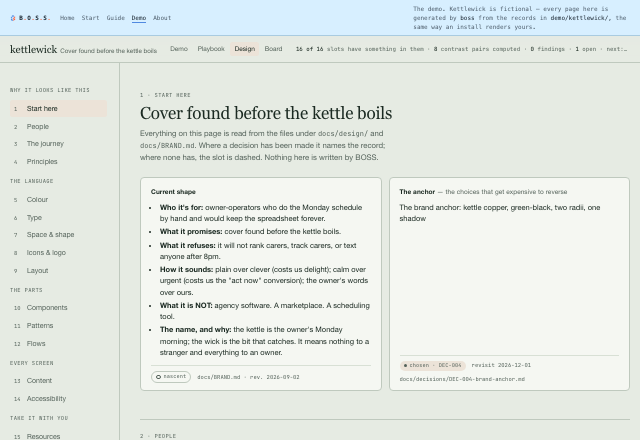Switch to the Playbook tab
The image size is (640, 440).
coord(211,49)
